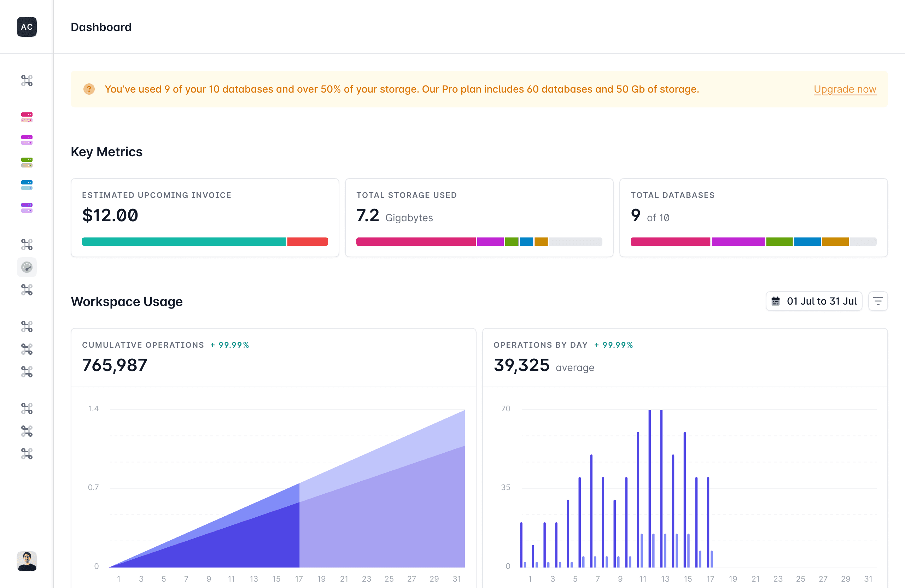The height and width of the screenshot is (588, 905).
Task: Click the AC workspace logo
Action: (x=27, y=27)
